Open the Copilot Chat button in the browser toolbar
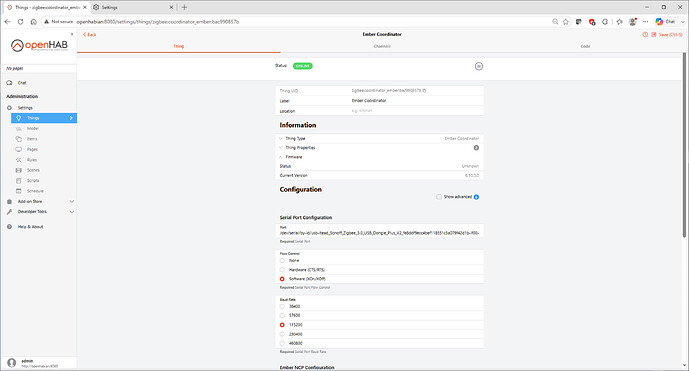689x371 pixels. coord(665,22)
